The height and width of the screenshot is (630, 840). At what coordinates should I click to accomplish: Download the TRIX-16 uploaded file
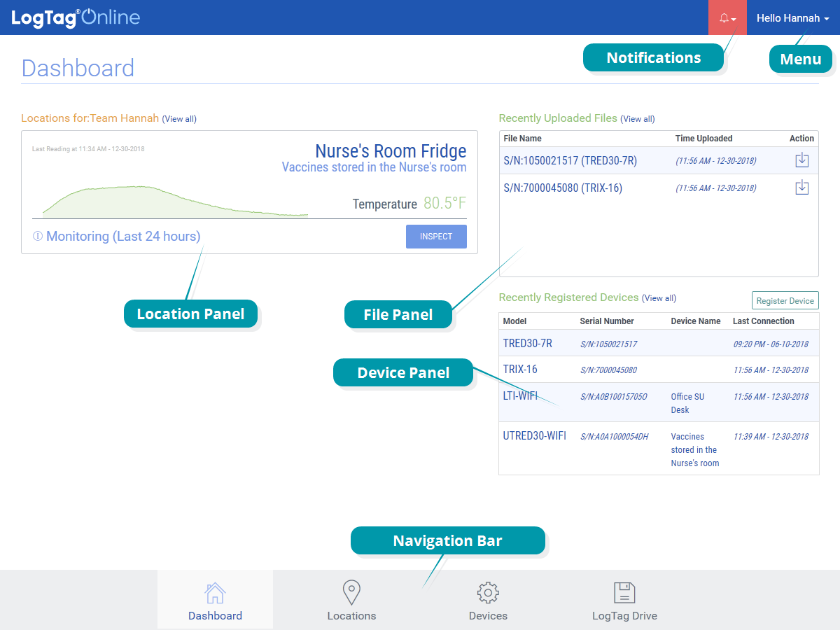801,188
